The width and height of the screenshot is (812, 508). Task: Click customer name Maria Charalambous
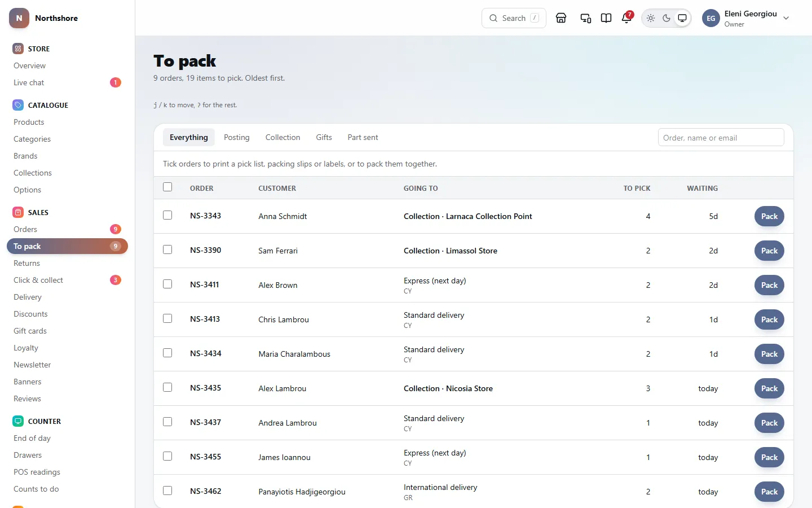coord(294,354)
